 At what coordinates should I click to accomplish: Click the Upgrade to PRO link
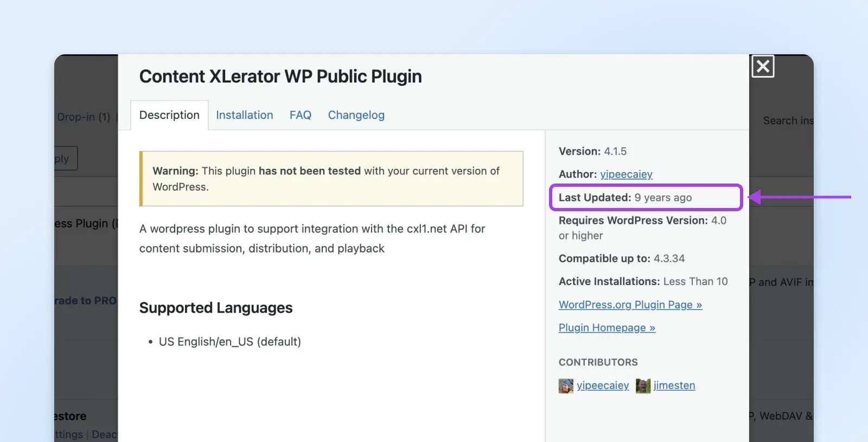86,301
